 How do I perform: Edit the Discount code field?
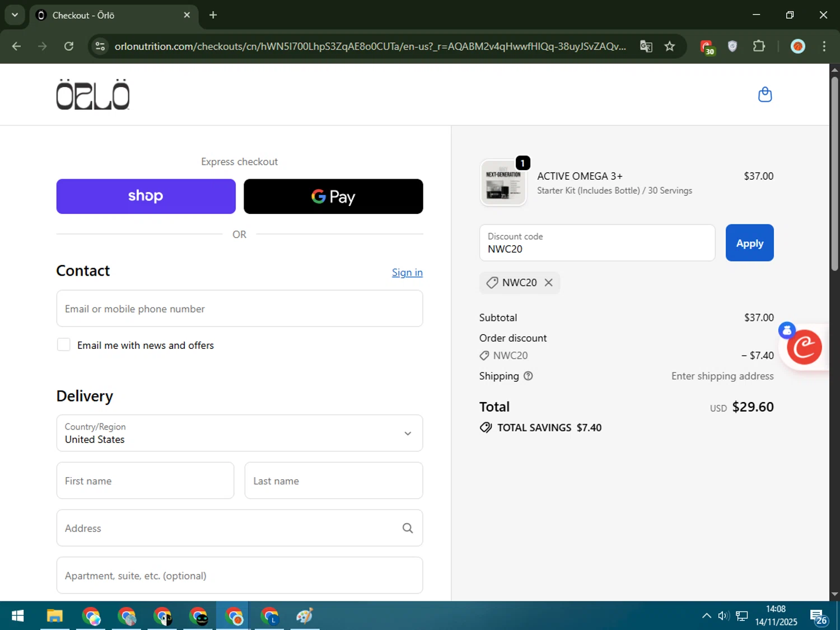[x=598, y=243]
